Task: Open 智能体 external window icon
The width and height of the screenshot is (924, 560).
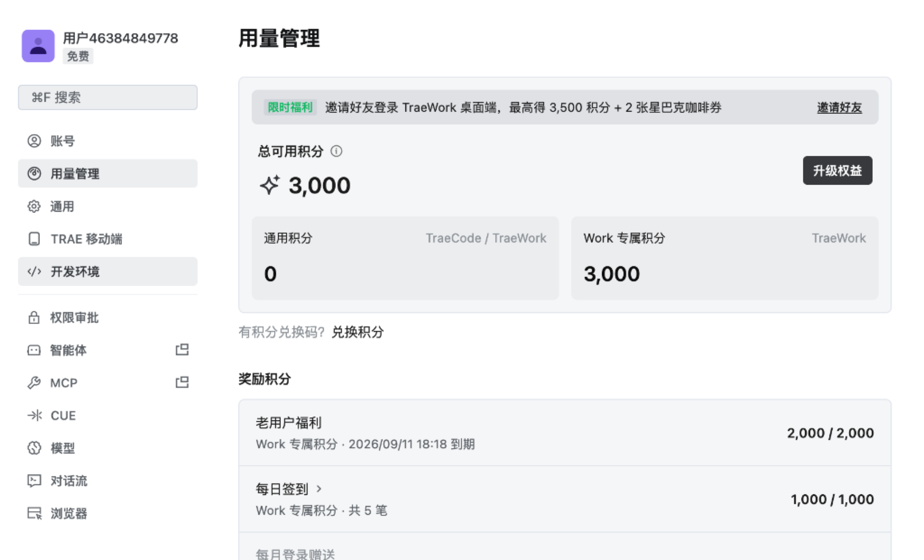Action: tap(182, 349)
